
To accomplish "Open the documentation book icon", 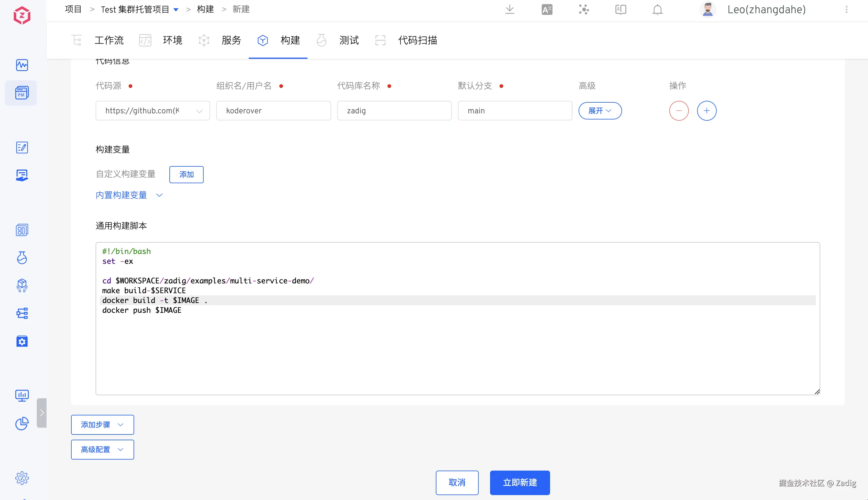I will pyautogui.click(x=621, y=9).
